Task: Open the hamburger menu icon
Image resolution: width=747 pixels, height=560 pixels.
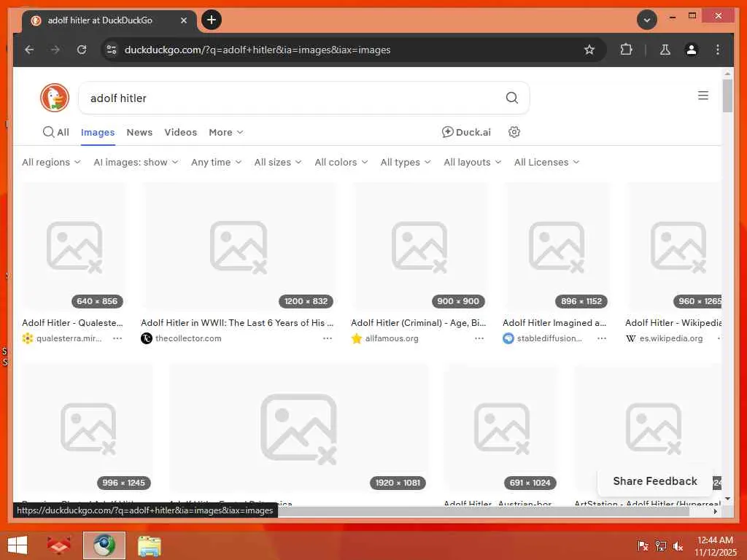Action: pos(703,96)
